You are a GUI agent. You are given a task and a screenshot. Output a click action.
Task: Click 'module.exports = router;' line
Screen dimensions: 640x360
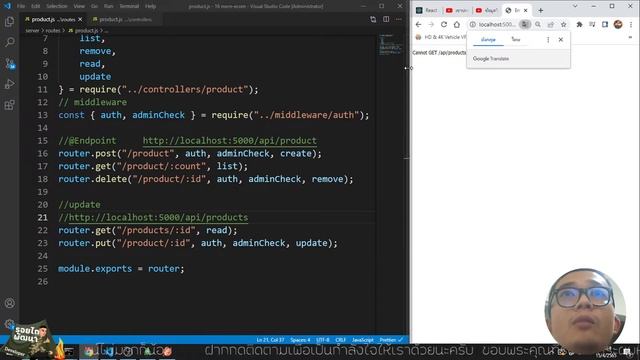(x=121, y=269)
